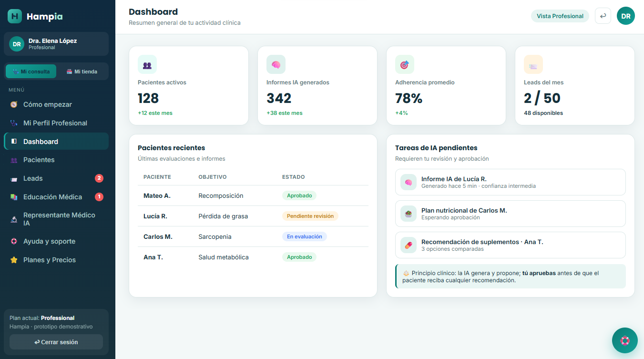Switch to Mi consulta mode
The width and height of the screenshot is (644, 359).
click(31, 72)
